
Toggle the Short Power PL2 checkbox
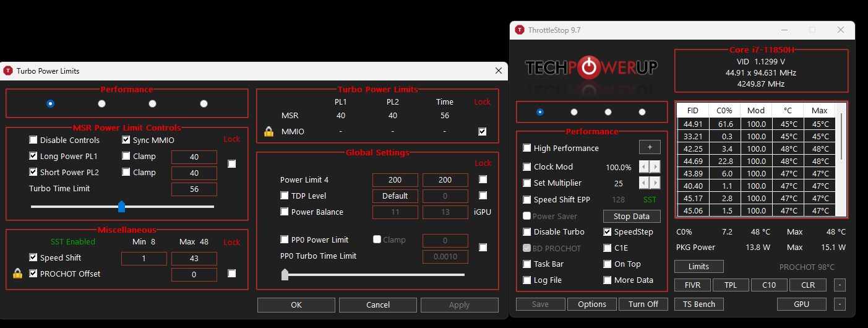pos(33,172)
